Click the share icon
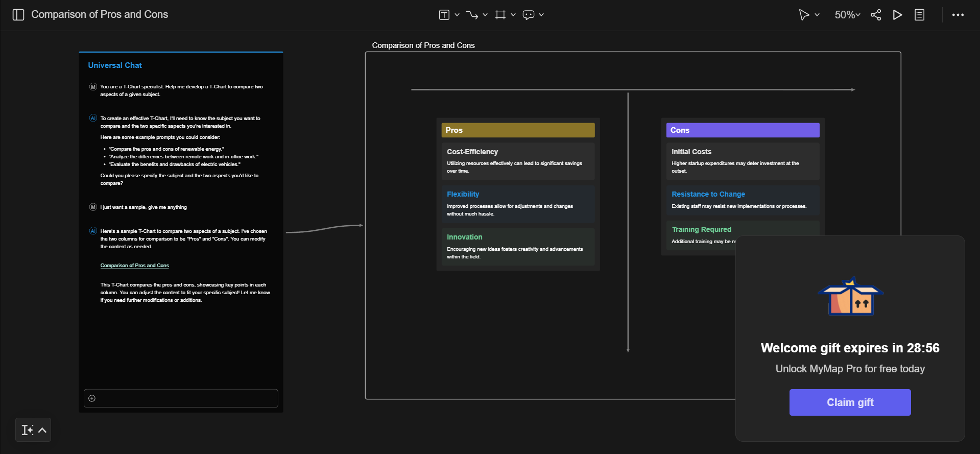Image resolution: width=980 pixels, height=454 pixels. [x=876, y=15]
